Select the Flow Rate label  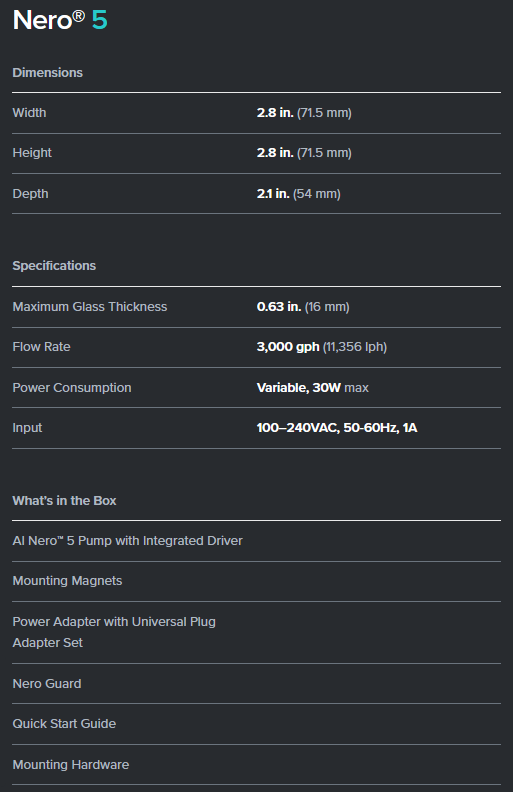pos(41,346)
